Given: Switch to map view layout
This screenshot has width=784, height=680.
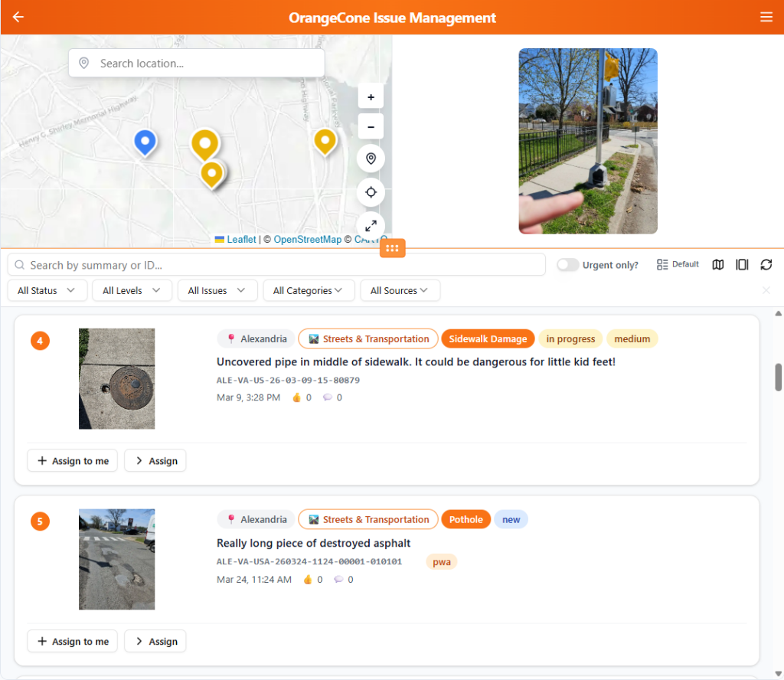Looking at the screenshot, I should [x=717, y=264].
